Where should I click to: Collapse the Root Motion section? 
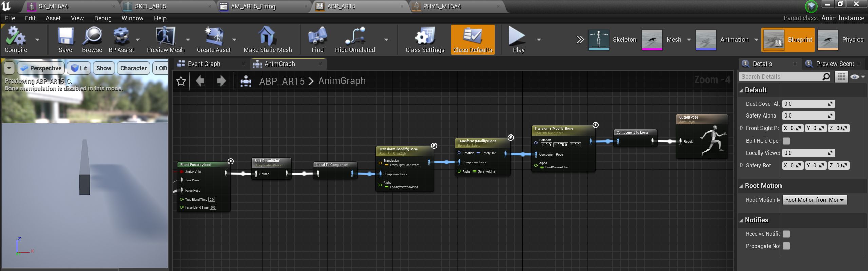tap(741, 186)
